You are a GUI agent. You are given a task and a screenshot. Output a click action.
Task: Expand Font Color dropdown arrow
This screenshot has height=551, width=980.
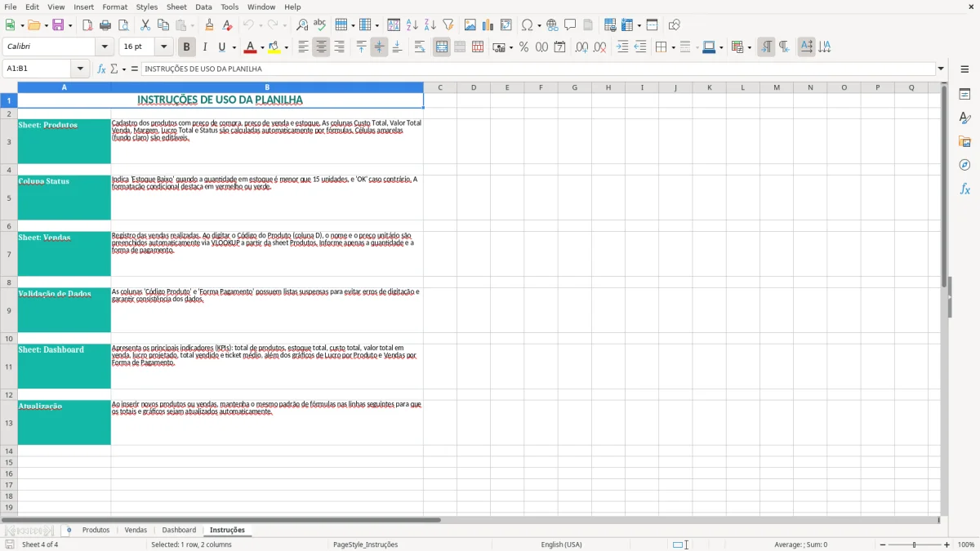[262, 47]
